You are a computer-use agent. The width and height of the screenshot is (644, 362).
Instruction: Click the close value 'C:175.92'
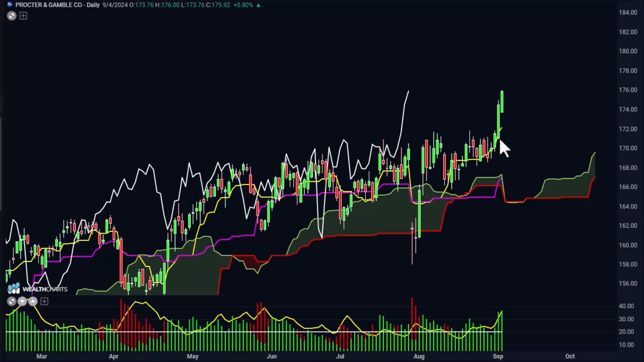(218, 5)
